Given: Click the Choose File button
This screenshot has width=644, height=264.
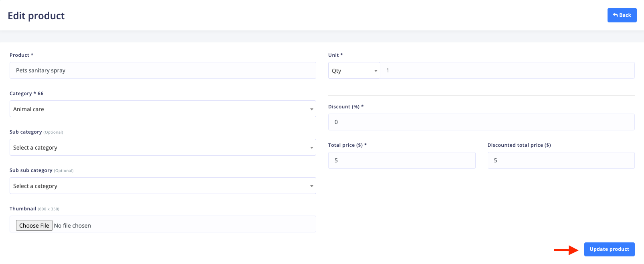Looking at the screenshot, I should point(34,226).
